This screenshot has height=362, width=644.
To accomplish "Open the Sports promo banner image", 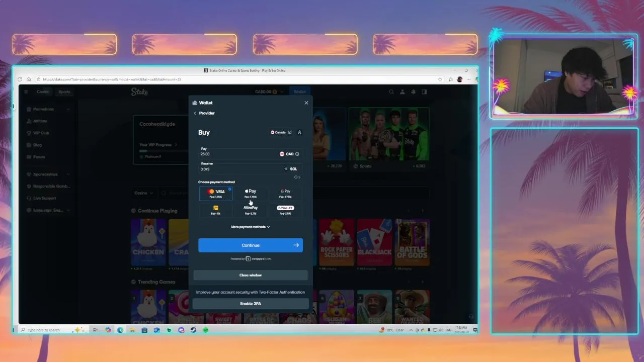I will coord(389,134).
